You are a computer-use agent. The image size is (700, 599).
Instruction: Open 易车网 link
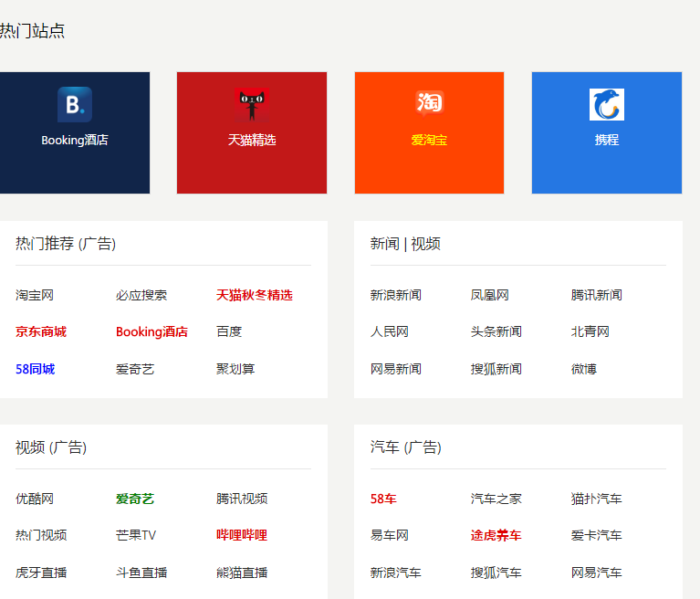click(x=390, y=536)
